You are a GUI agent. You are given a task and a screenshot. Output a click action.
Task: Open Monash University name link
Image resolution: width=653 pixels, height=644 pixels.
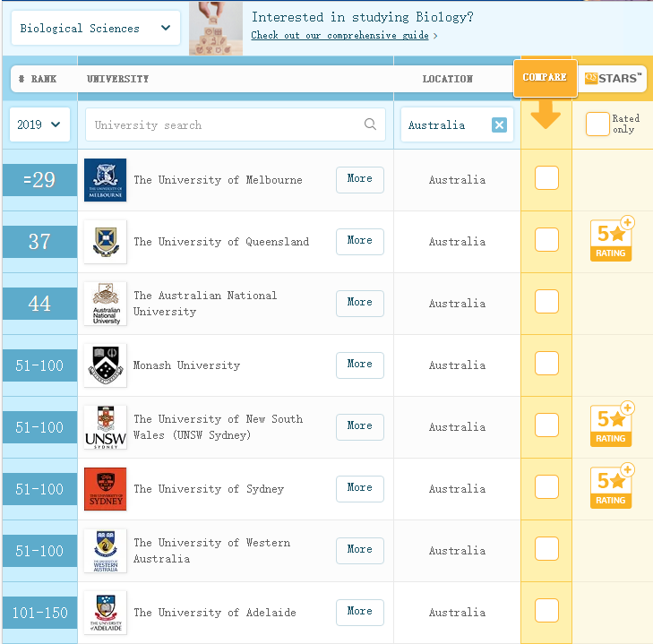[x=186, y=365]
